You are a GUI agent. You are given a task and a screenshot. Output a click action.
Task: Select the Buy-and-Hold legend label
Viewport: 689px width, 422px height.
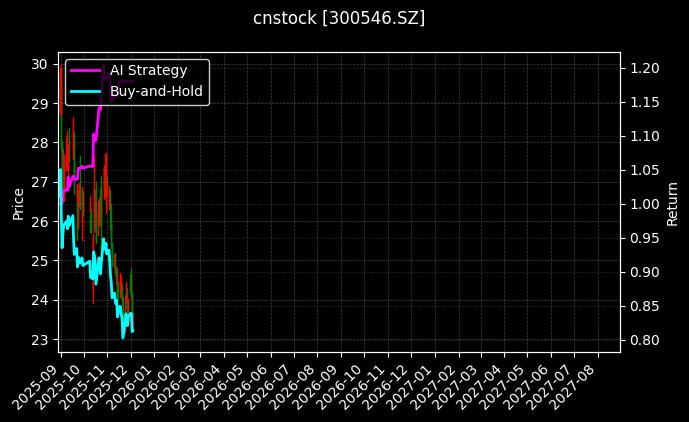[x=156, y=91]
